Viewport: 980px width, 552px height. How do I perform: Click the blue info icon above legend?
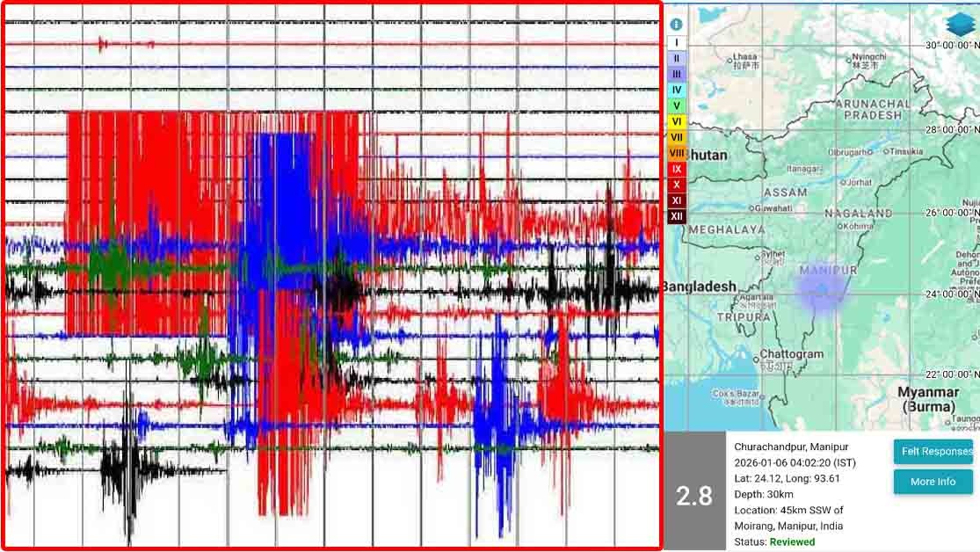[676, 25]
